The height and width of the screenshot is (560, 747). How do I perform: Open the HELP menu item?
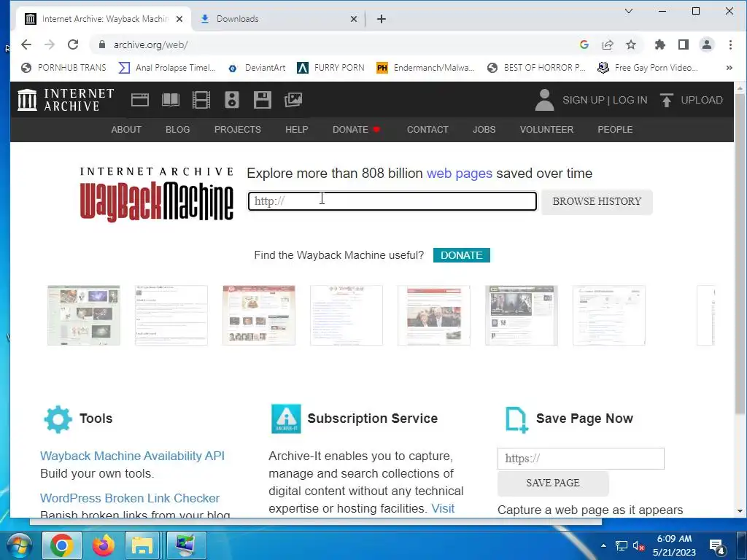point(297,130)
